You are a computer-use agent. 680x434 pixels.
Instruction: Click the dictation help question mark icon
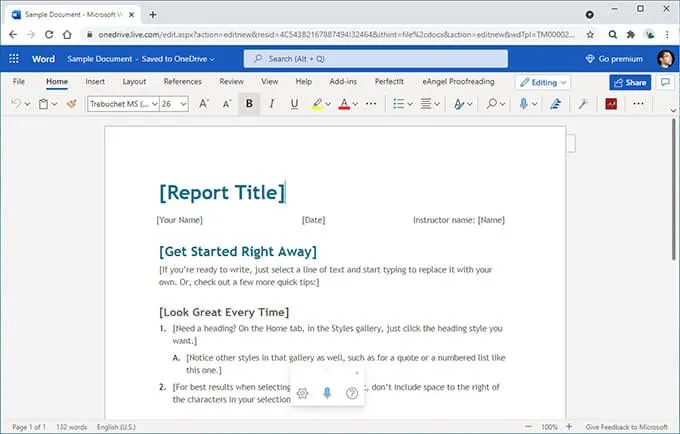pos(352,393)
